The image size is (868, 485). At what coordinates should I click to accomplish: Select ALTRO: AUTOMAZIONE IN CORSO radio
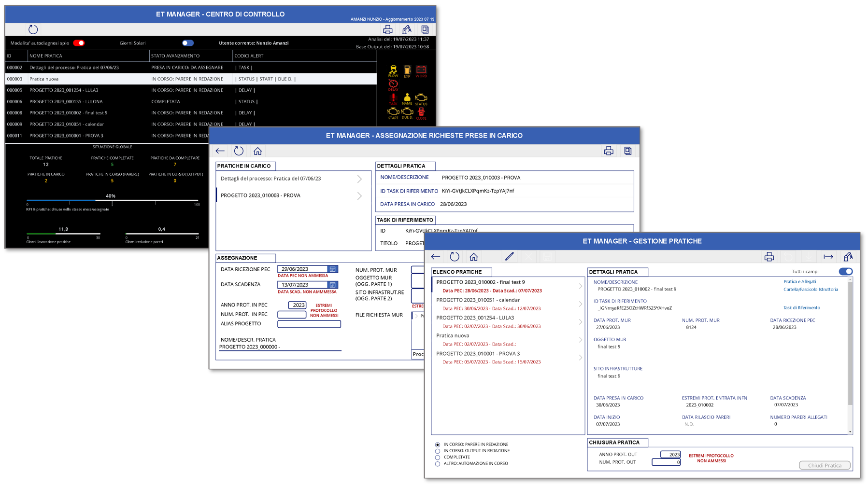point(438,464)
